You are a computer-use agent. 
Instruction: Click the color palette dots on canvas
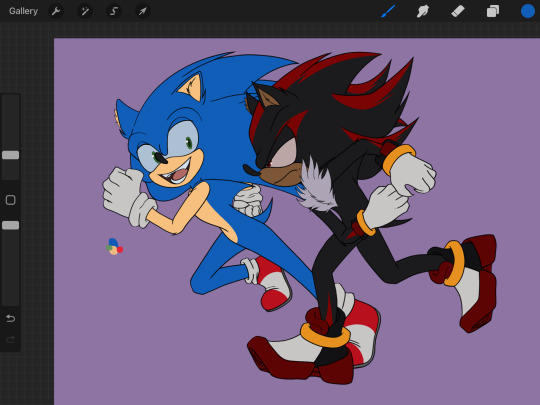coord(115,247)
